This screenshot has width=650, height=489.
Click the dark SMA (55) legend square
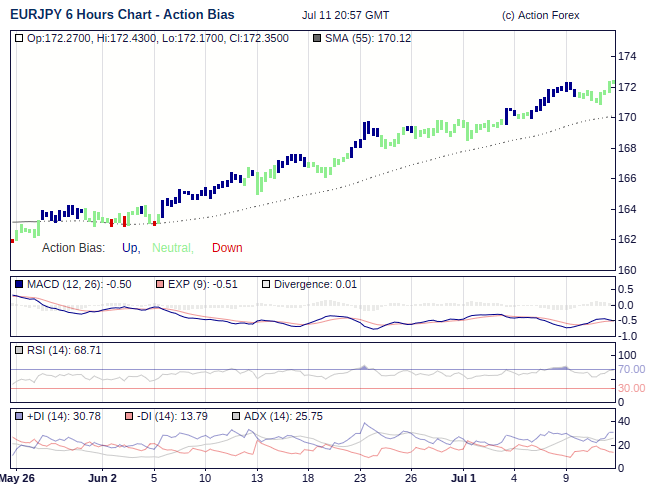(318, 38)
